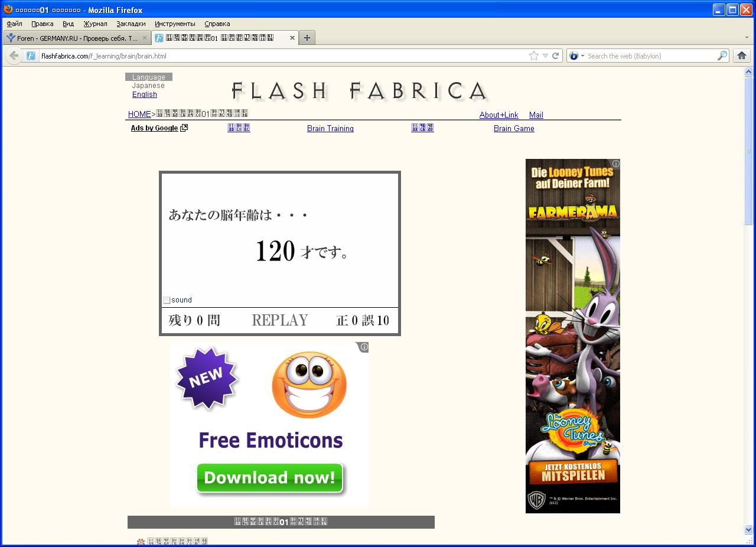Open the list all tabs dropdown
756x547 pixels.
747,38
